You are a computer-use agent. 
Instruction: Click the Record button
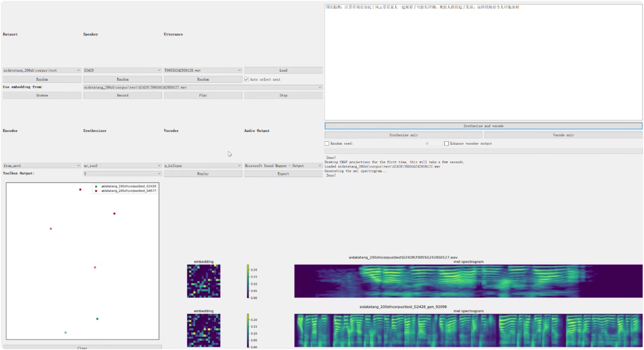click(x=122, y=95)
